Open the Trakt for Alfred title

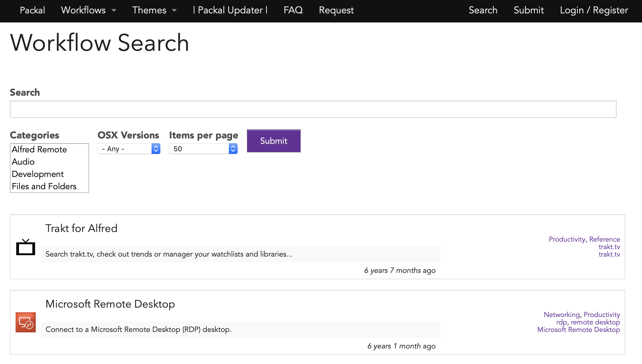coord(81,228)
